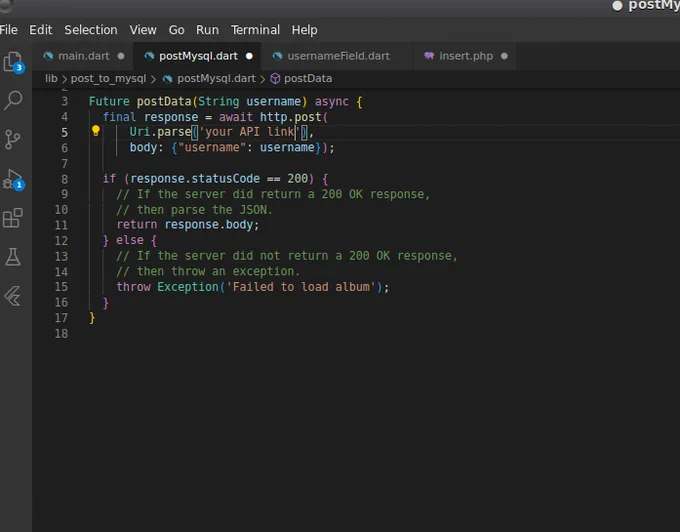The width and height of the screenshot is (680, 532).
Task: Close postMysql.dart tab via its unsaved dot
Action: pos(249,56)
